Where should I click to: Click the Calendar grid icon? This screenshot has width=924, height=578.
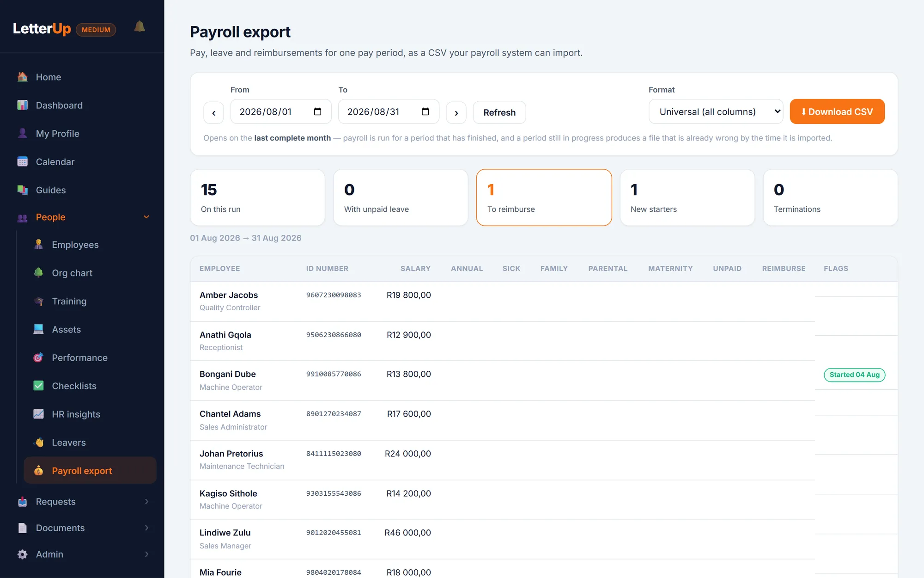(x=22, y=161)
